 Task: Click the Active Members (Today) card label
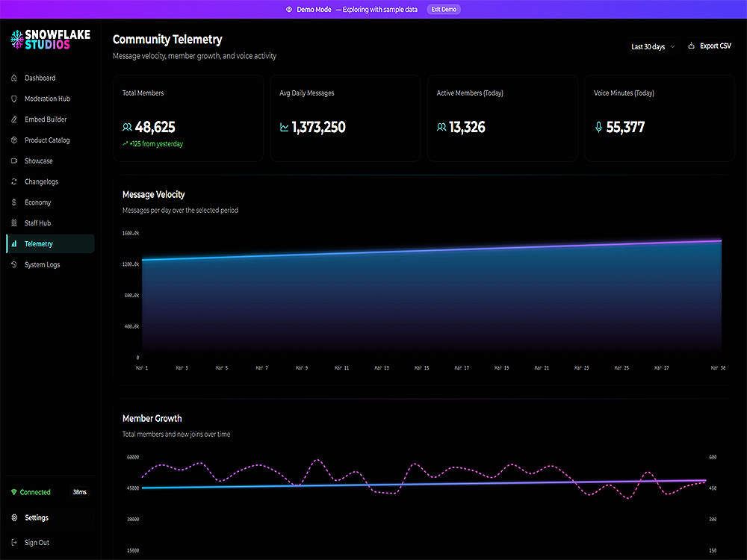click(470, 93)
